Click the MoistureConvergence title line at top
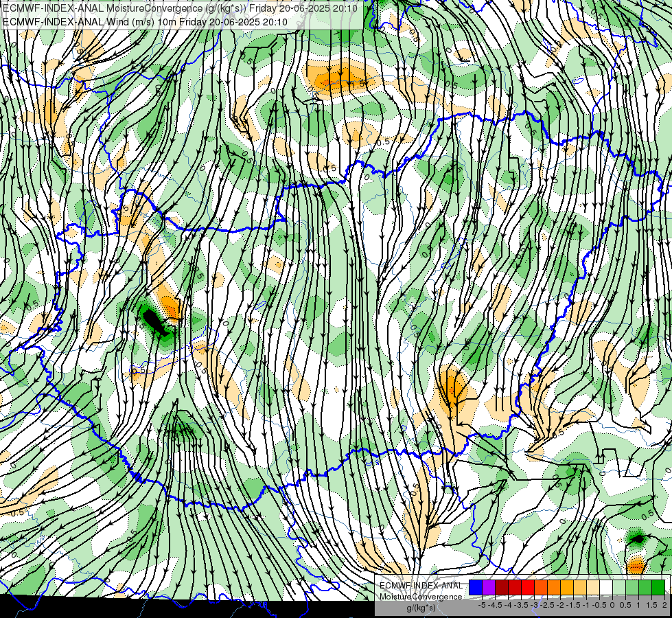This screenshot has height=618, width=672. (x=180, y=8)
